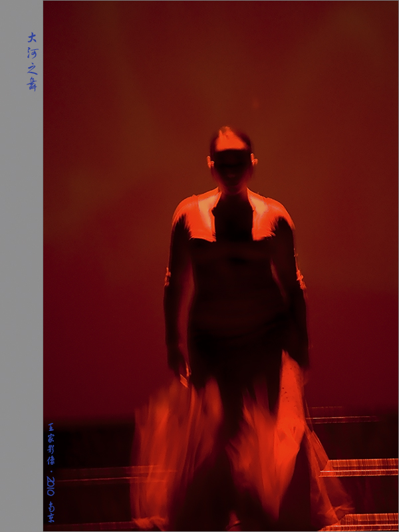Click the gray margin strip beside the photo

pos(21,266)
